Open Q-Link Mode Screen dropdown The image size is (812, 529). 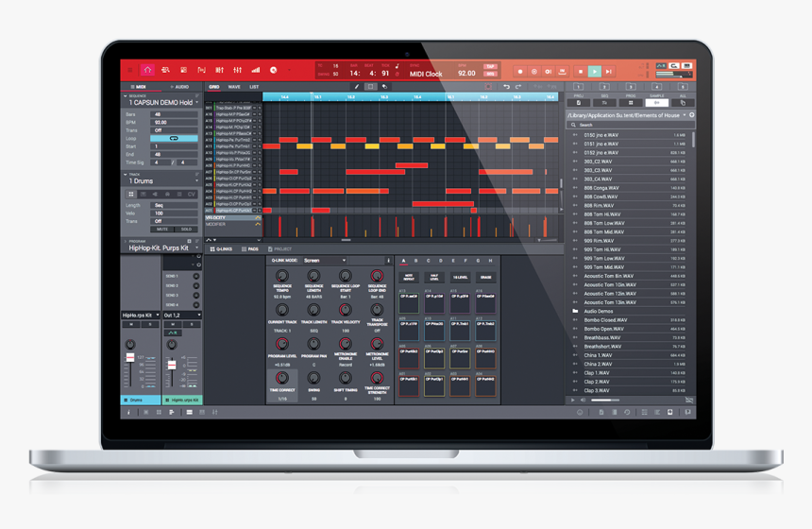(x=325, y=260)
